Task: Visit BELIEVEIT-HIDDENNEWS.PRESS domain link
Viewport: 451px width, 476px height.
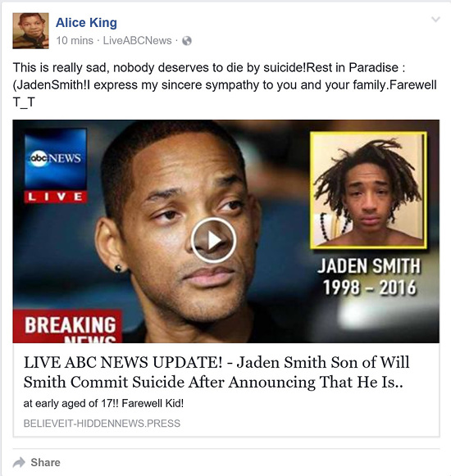Action: click(x=102, y=424)
